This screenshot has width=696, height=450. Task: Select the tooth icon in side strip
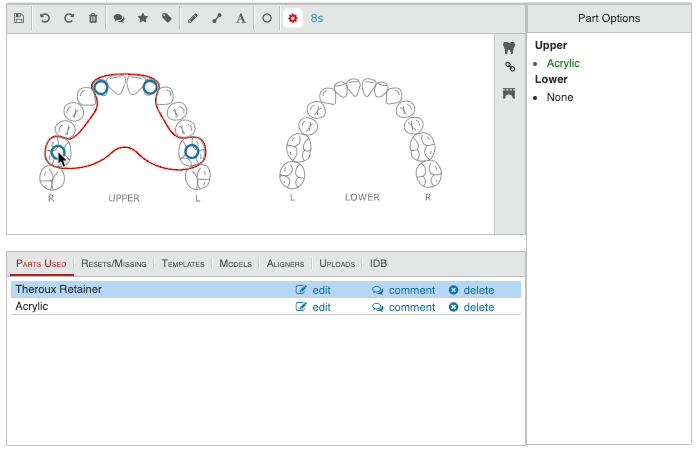coord(509,47)
